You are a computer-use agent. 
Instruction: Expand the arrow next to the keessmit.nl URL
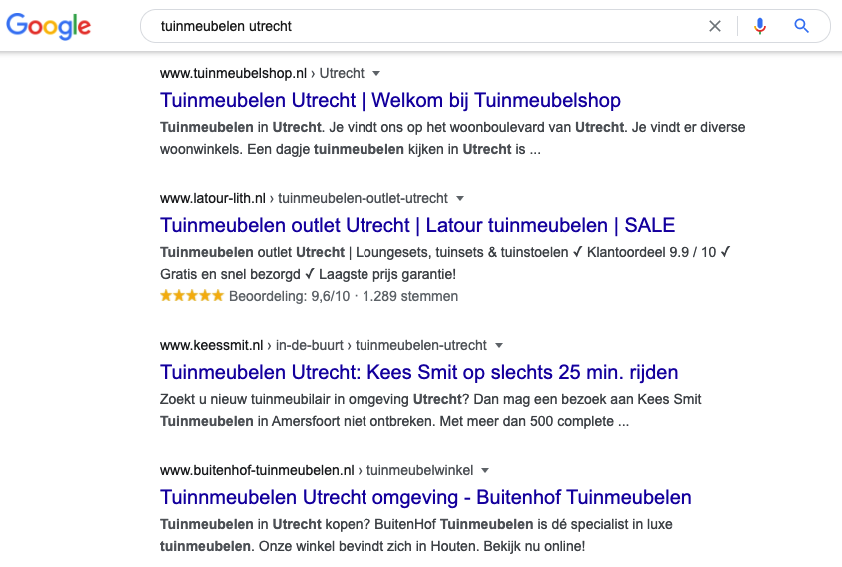[x=499, y=345]
